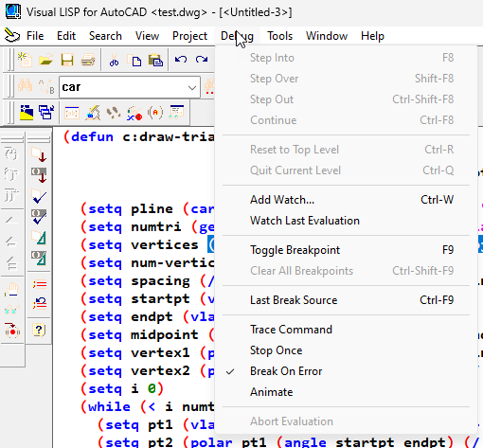This screenshot has width=483, height=448.
Task: Click the Undo arrow icon
Action: (181, 59)
